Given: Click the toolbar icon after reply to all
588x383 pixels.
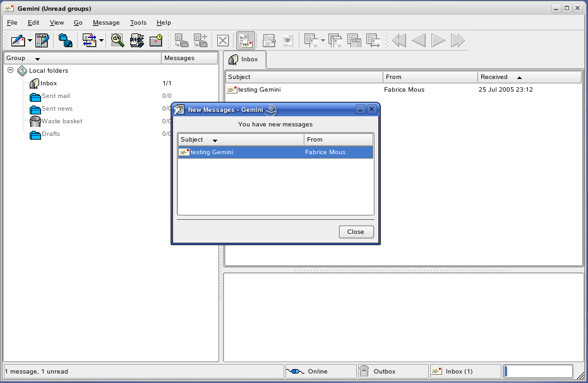Looking at the screenshot, I should 354,40.
